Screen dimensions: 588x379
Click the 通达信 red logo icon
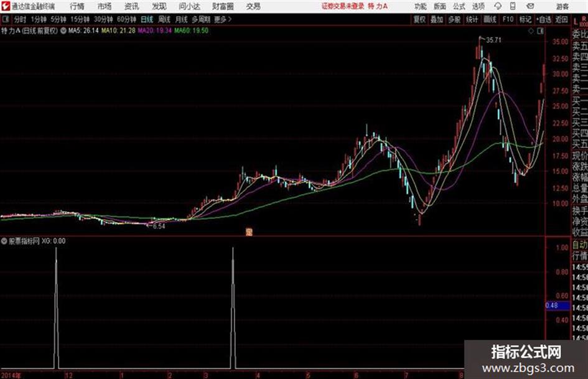pyautogui.click(x=5, y=6)
